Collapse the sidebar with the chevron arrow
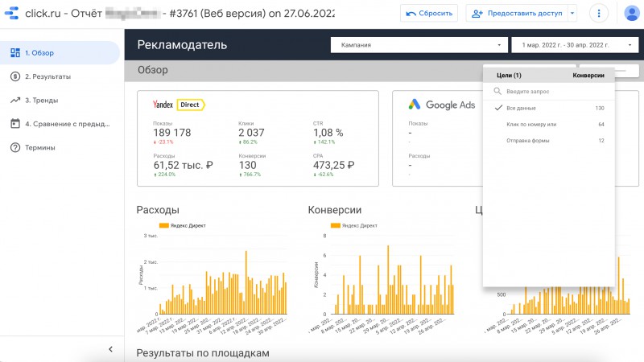This screenshot has height=362, width=644. point(110,349)
